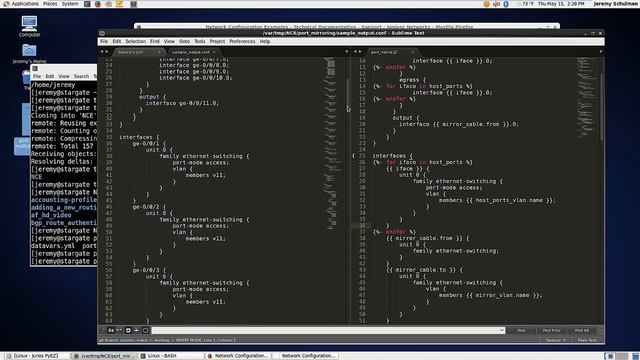Image resolution: width=640 pixels, height=360 pixels.
Task: Close the datavars.yml tab
Action: (x=159, y=52)
